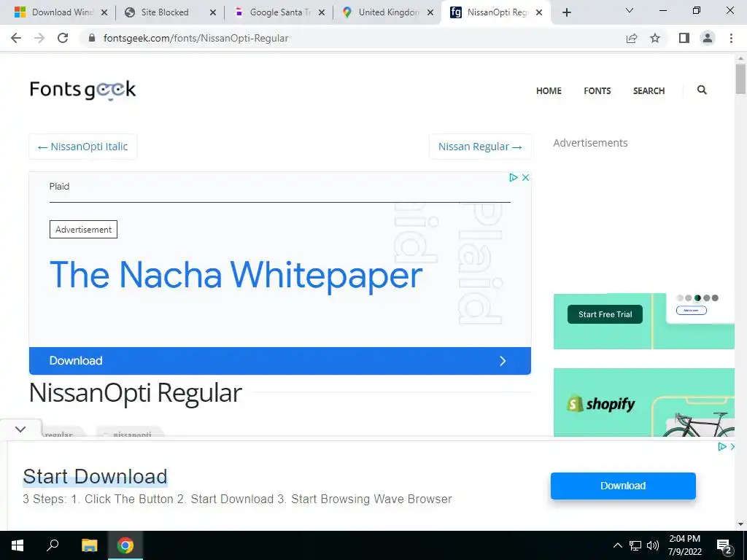This screenshot has height=560, width=747.
Task: Open the SEARCH menu item
Action: [x=649, y=90]
